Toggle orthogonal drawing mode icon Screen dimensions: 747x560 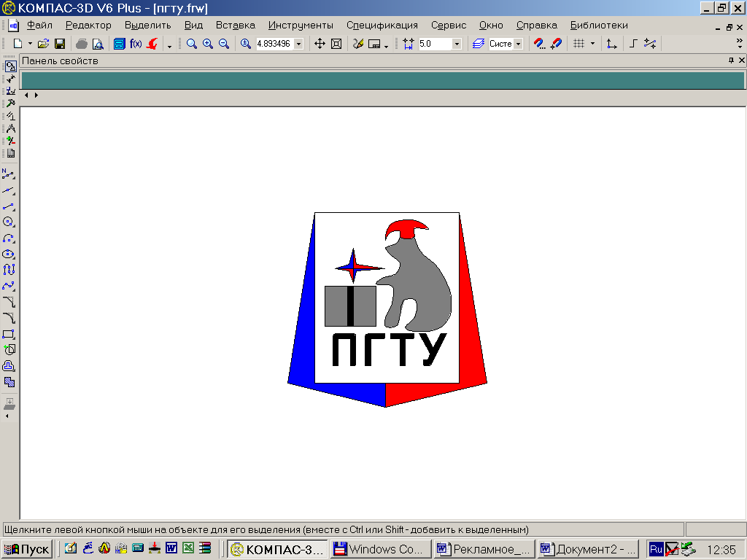point(633,44)
